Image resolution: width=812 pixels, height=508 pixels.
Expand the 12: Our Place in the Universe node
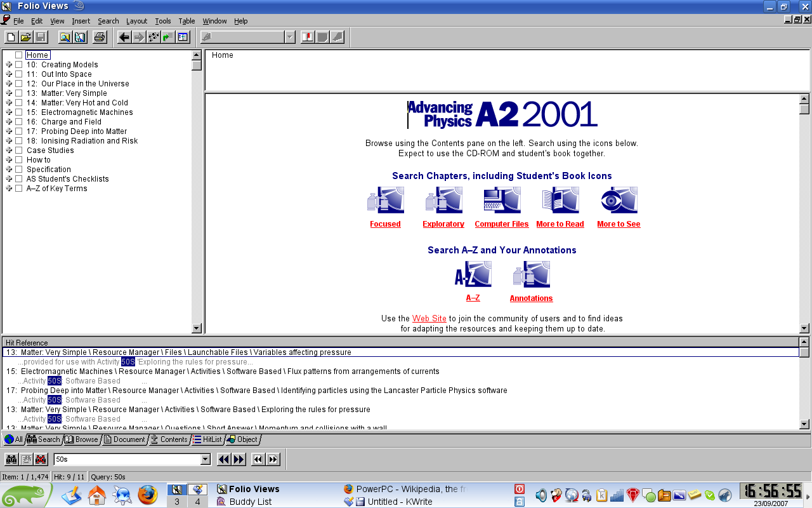[x=9, y=84]
